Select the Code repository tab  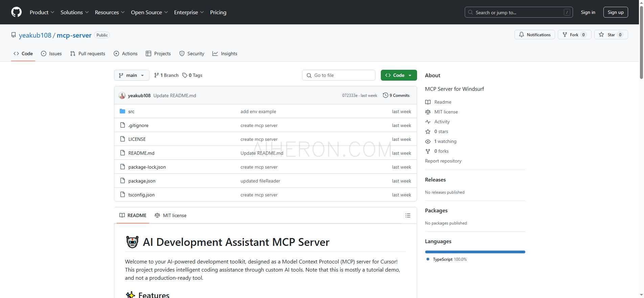[x=23, y=54]
